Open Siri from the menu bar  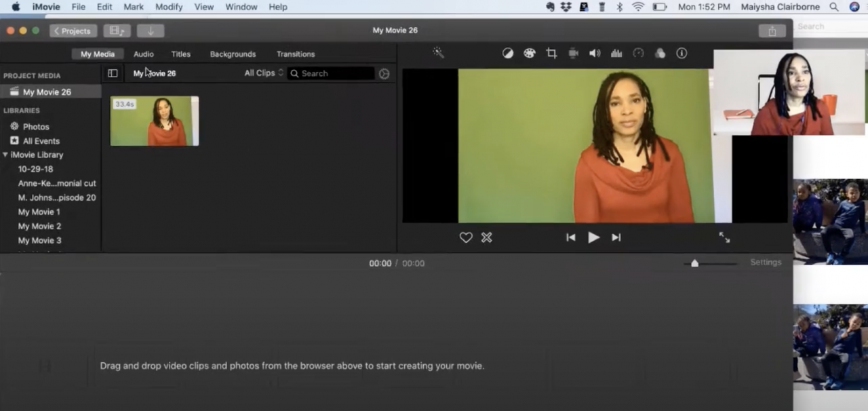pos(854,7)
